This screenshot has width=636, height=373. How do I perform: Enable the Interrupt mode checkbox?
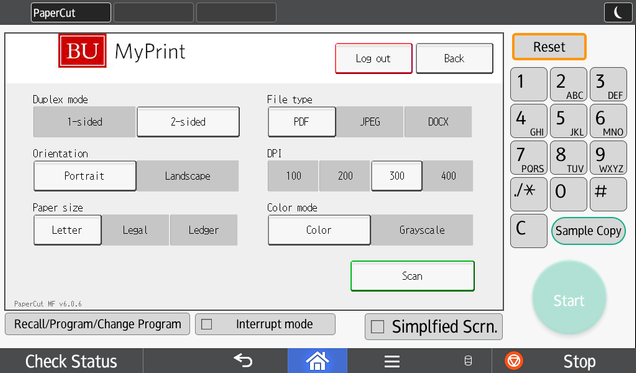pyautogui.click(x=206, y=324)
